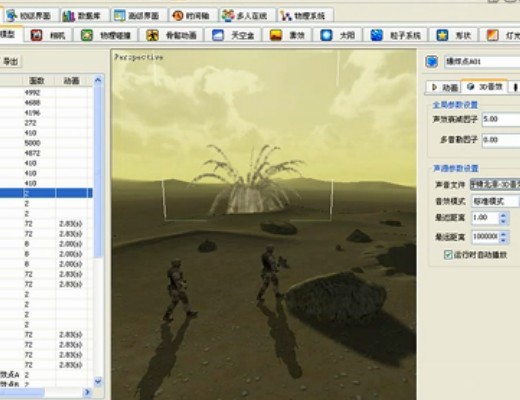Open the 雾效 fog effect tool
Viewport: 520px width, 400px height.
[x=288, y=35]
